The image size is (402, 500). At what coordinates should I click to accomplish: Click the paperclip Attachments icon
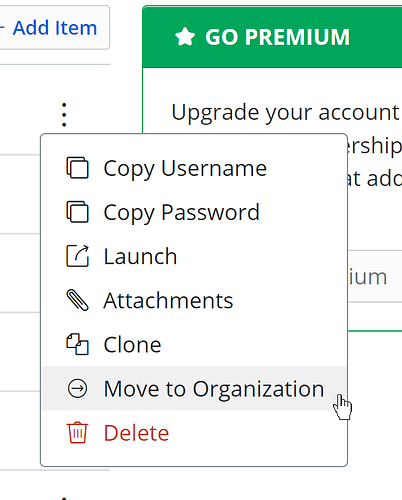tap(77, 300)
